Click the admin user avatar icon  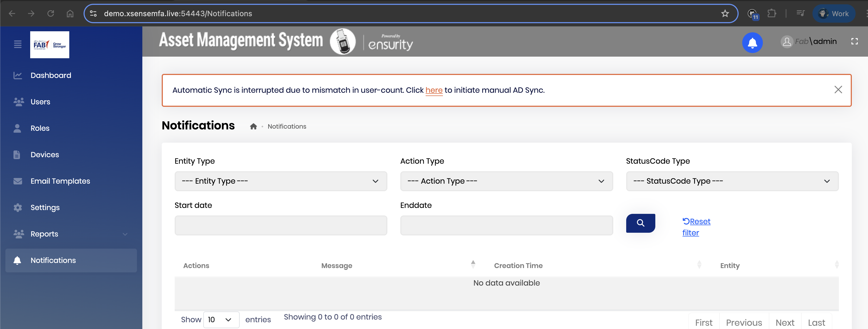[x=787, y=42]
